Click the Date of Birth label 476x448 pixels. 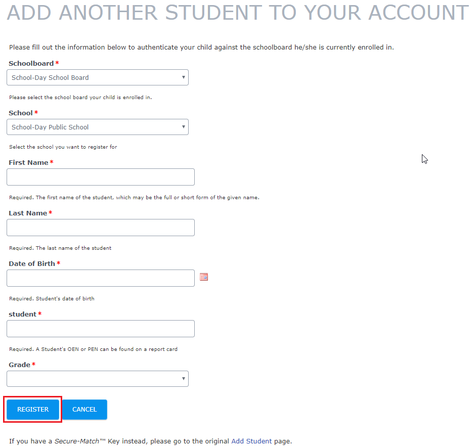(x=32, y=264)
